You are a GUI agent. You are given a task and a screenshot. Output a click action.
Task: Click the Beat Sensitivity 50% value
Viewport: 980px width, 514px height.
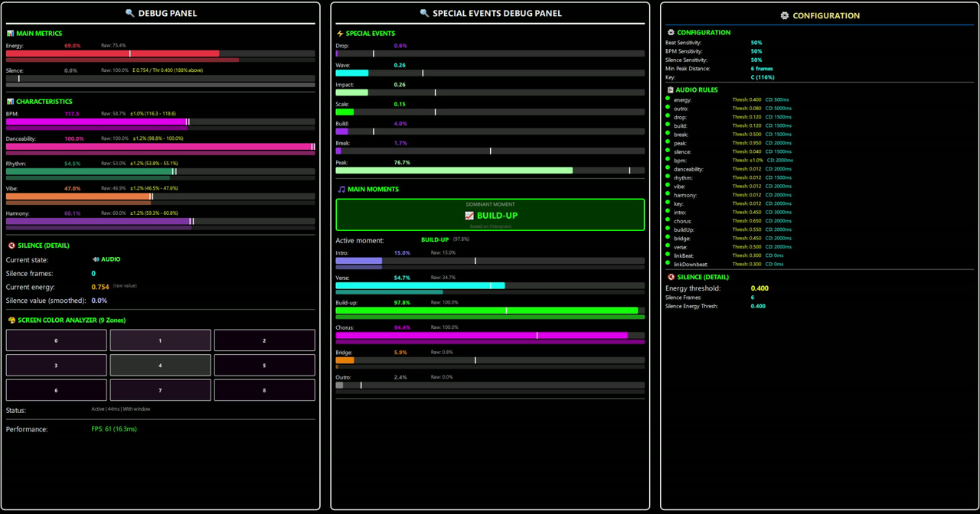756,43
